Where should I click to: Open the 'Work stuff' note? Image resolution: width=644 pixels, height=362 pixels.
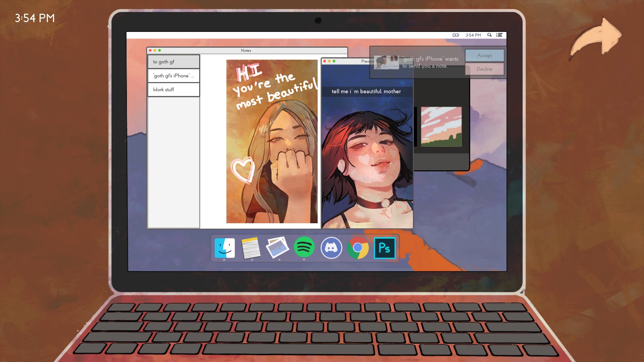point(174,89)
